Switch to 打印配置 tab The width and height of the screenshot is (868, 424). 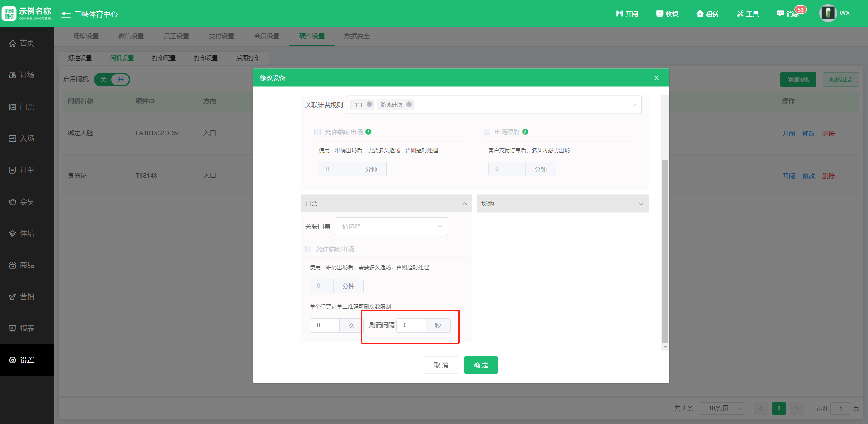pos(164,58)
